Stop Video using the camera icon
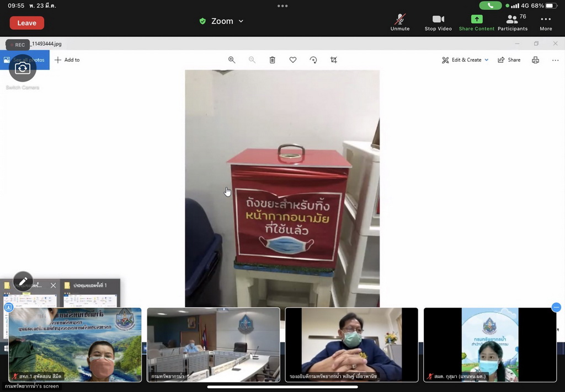Screen dimensions: 565x392 pyautogui.click(x=438, y=22)
